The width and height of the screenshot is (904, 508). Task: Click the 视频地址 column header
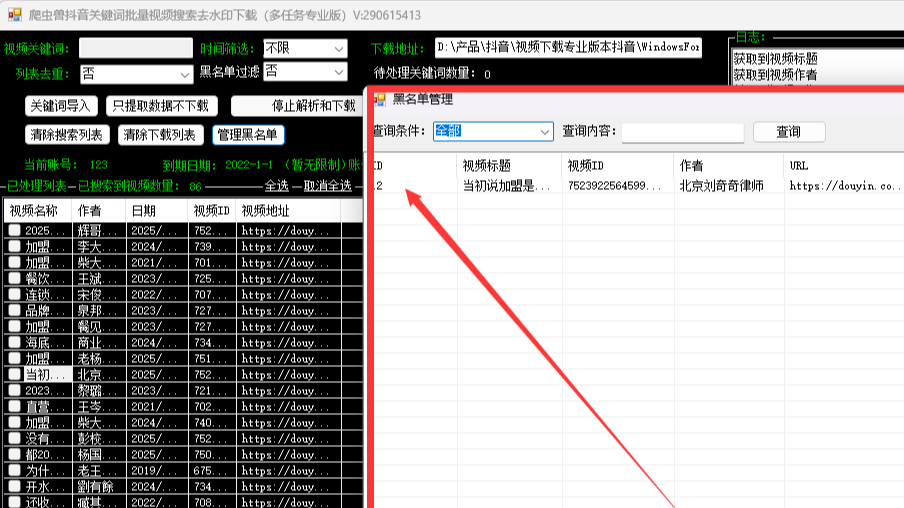point(289,211)
